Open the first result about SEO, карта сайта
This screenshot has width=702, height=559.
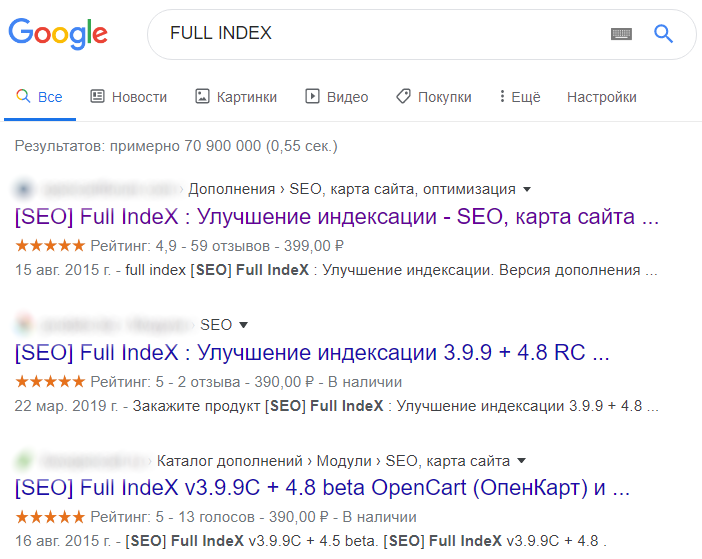click(337, 216)
